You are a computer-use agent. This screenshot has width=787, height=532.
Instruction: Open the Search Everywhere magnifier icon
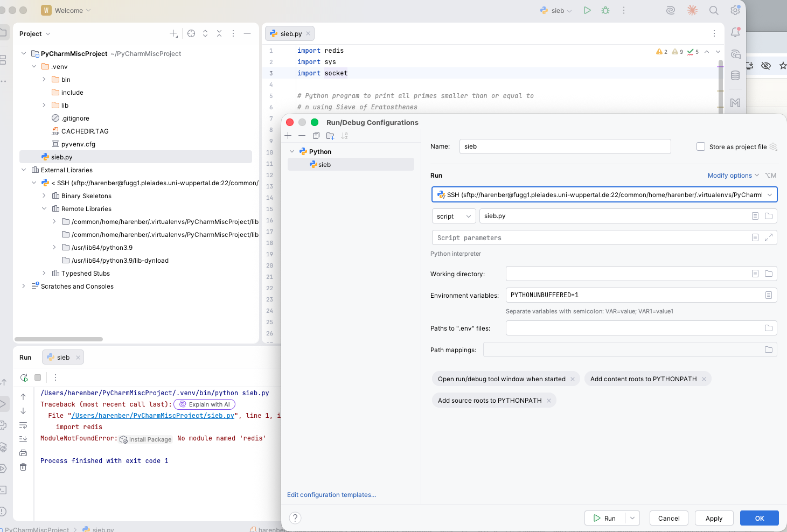714,10
